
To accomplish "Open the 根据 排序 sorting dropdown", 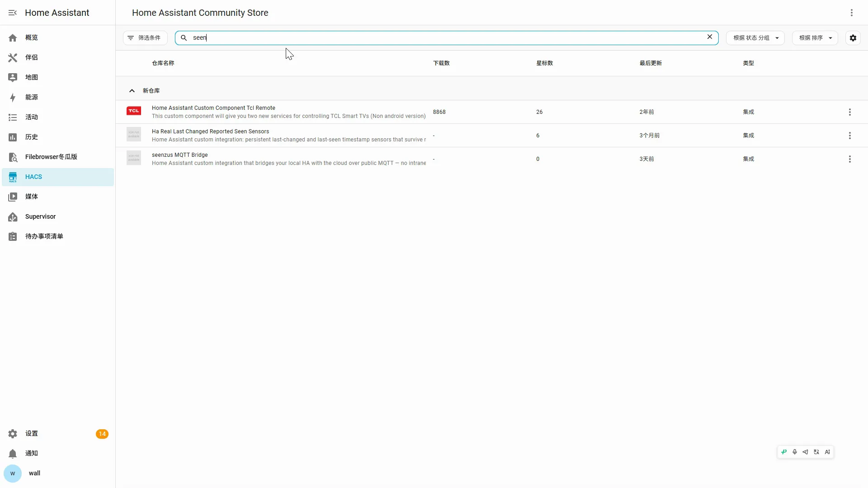I will tap(815, 38).
